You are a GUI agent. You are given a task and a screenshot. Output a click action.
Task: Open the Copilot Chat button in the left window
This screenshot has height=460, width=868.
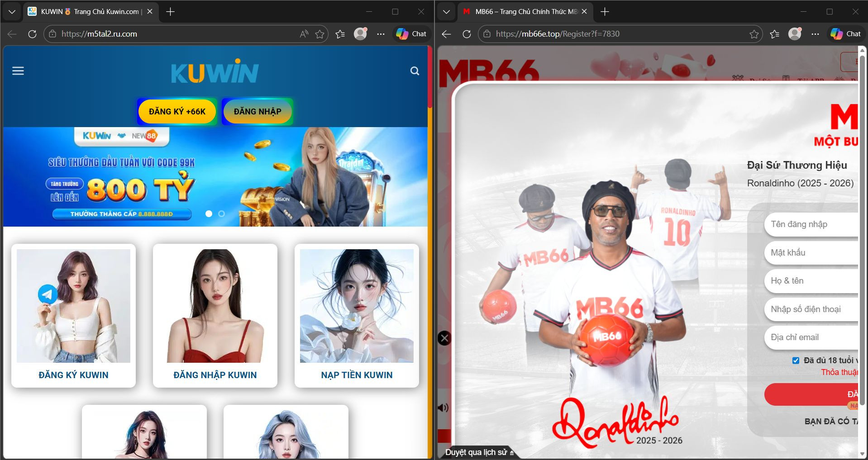point(411,34)
